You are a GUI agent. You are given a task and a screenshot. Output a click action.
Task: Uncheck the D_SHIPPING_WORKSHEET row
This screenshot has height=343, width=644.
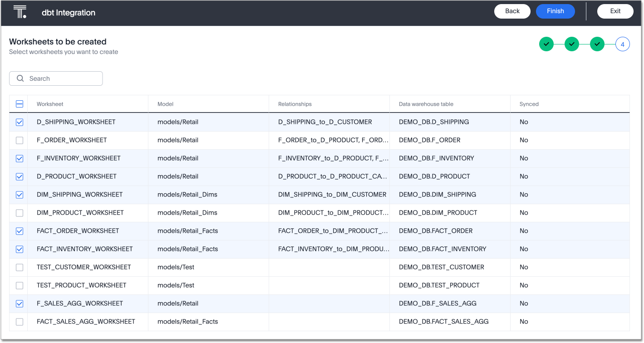coord(19,122)
